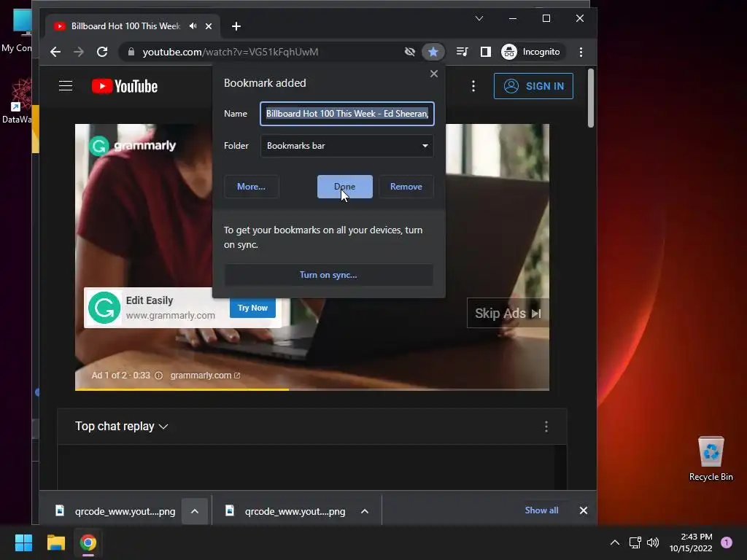Click Turn on sync...

point(329,275)
